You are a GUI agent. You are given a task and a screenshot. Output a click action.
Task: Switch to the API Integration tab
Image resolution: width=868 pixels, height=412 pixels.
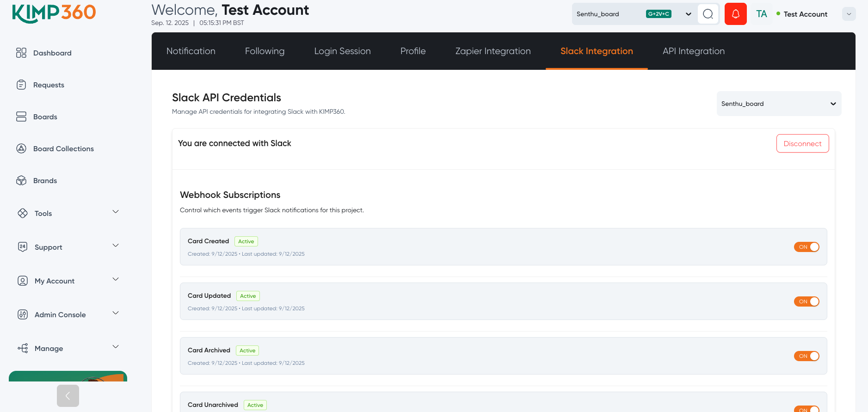(694, 51)
